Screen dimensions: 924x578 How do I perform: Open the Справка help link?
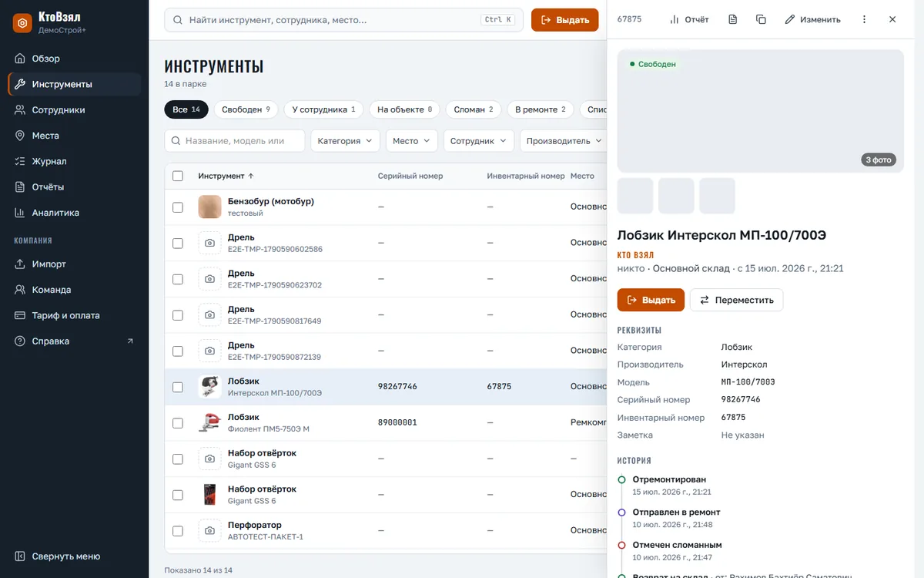tap(74, 341)
